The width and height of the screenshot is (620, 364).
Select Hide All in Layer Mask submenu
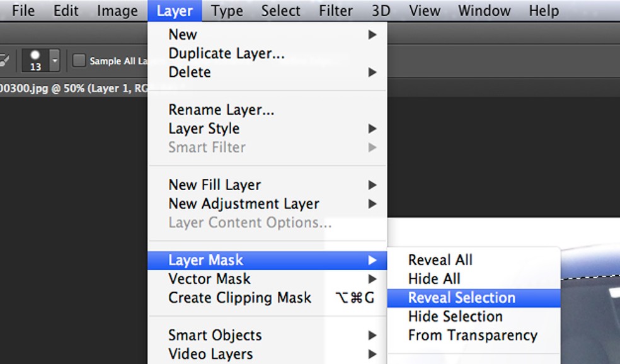click(x=434, y=279)
